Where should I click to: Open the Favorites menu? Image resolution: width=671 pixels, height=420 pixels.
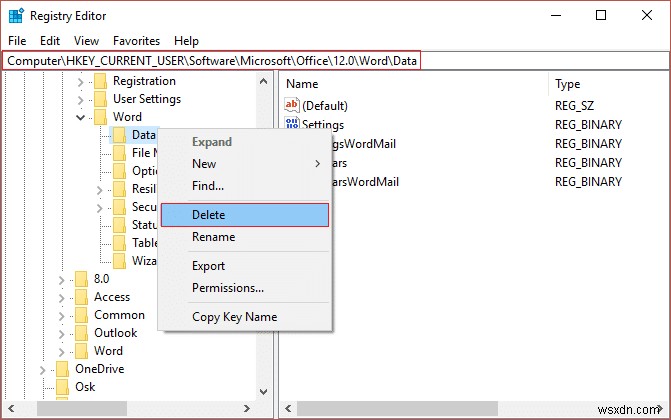tap(136, 41)
